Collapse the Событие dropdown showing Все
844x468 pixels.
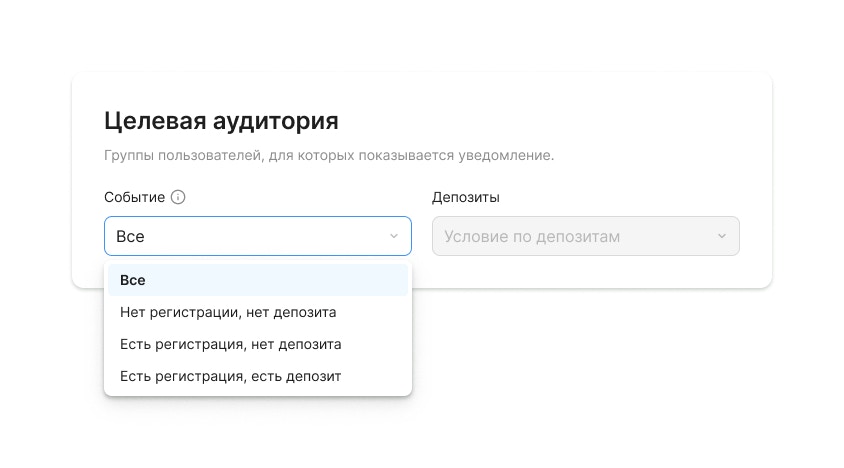(258, 236)
